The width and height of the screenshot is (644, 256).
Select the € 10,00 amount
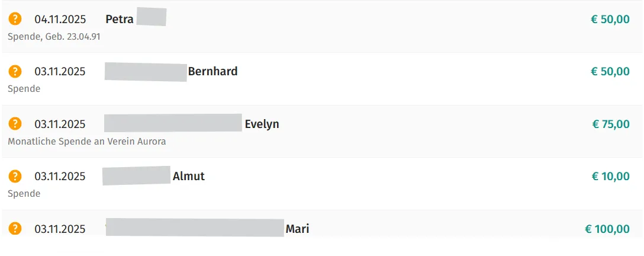[611, 176]
